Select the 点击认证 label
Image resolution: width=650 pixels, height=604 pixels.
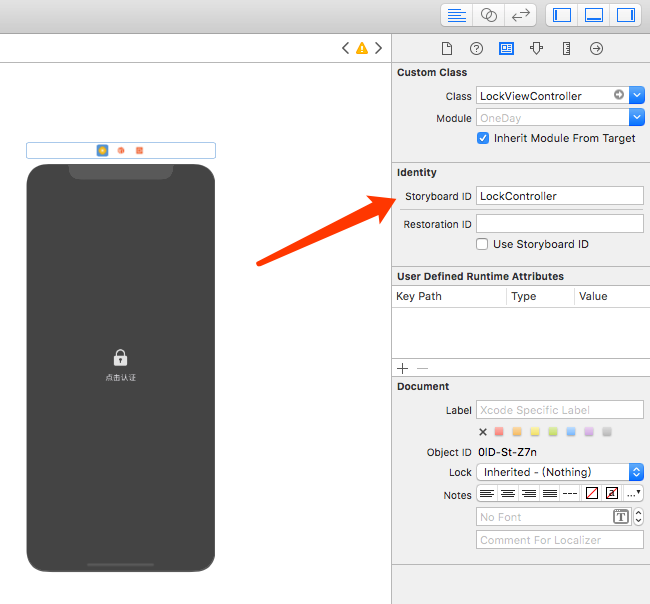tap(121, 377)
